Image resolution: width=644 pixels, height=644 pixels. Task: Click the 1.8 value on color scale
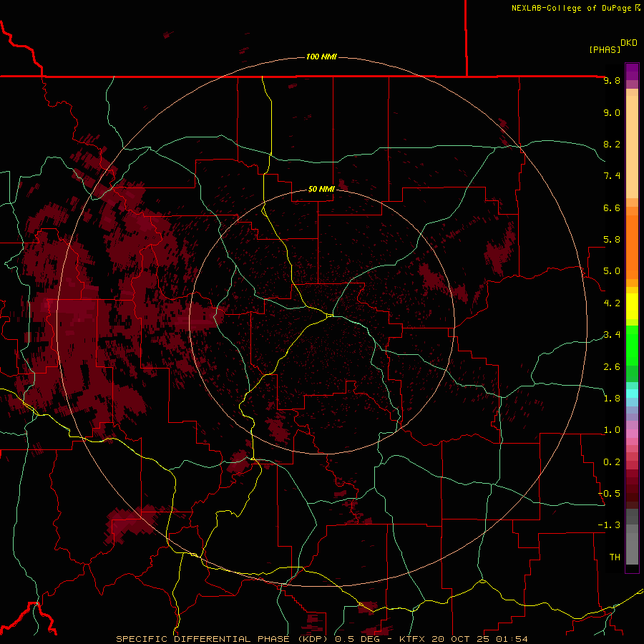(612, 399)
